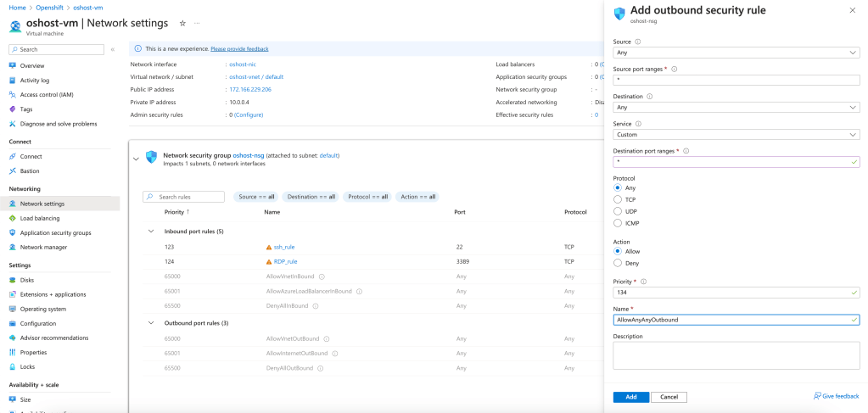Click the Action == all filter
Viewport: 868px width, 413px height.
pyautogui.click(x=417, y=197)
